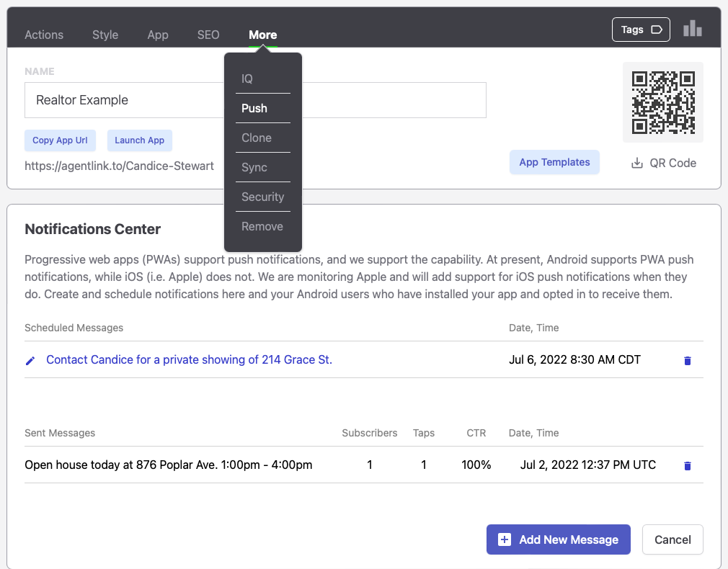Switch to the Actions tab
Image resolution: width=728 pixels, height=569 pixels.
[44, 35]
